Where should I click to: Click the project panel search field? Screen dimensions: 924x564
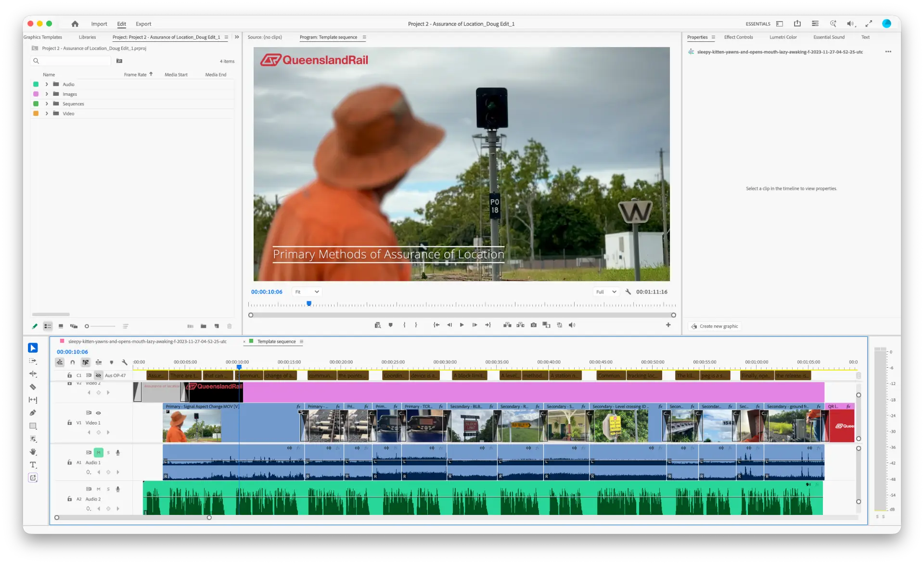pos(71,61)
